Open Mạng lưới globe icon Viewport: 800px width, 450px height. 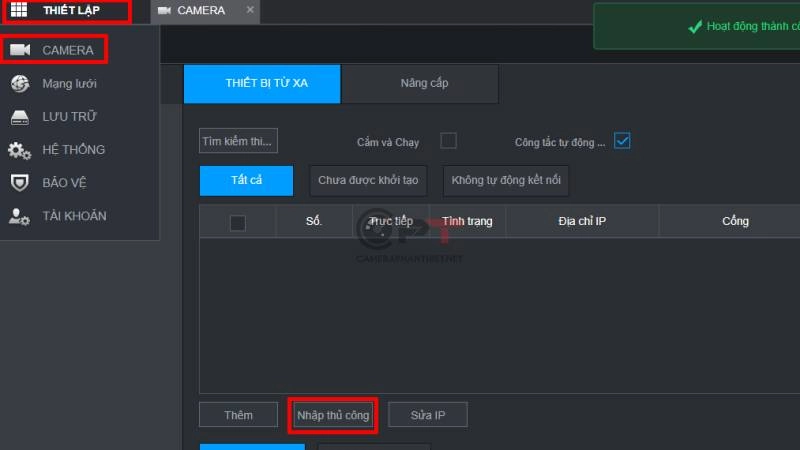click(20, 83)
